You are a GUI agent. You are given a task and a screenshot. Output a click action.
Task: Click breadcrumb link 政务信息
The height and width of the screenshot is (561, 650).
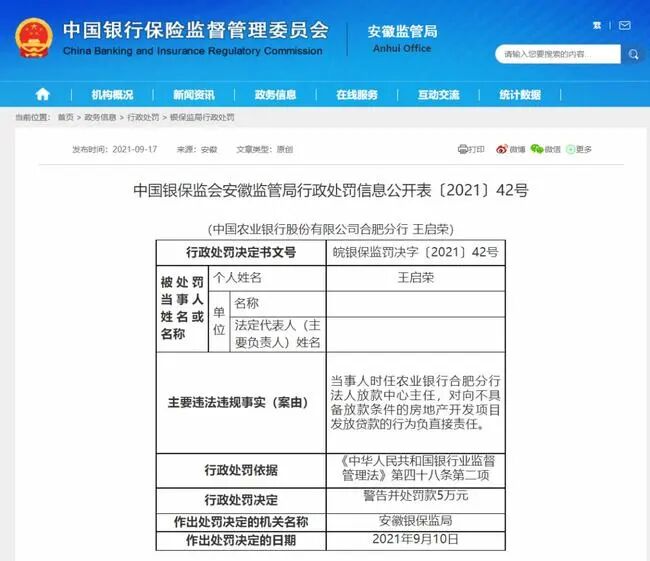100,117
